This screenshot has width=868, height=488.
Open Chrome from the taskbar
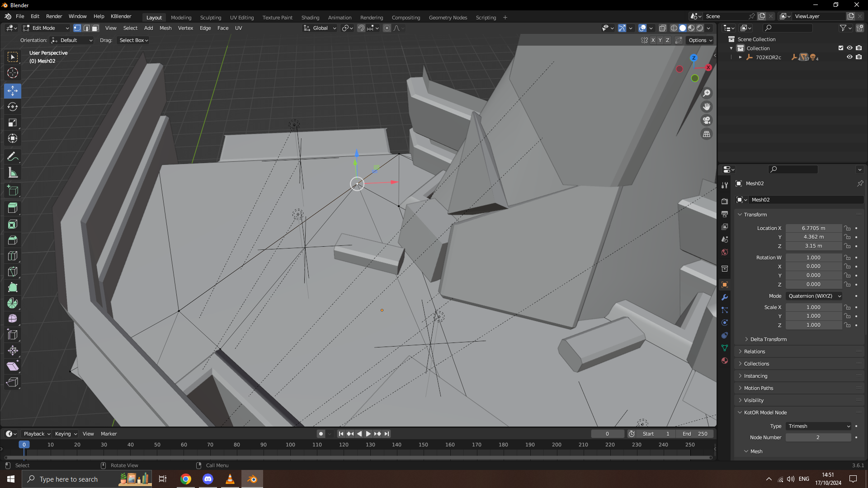tap(186, 479)
